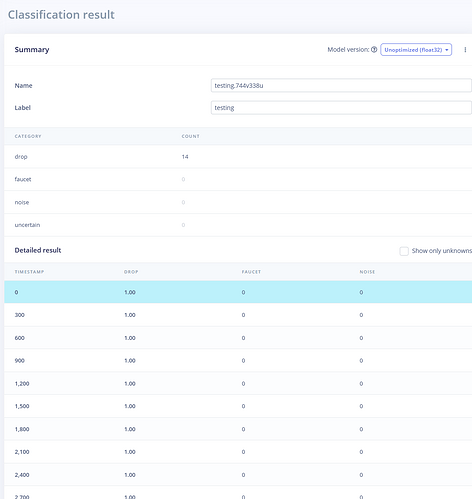The width and height of the screenshot is (472, 499).
Task: Click noise value 0 in row 2,100
Action: (x=361, y=452)
